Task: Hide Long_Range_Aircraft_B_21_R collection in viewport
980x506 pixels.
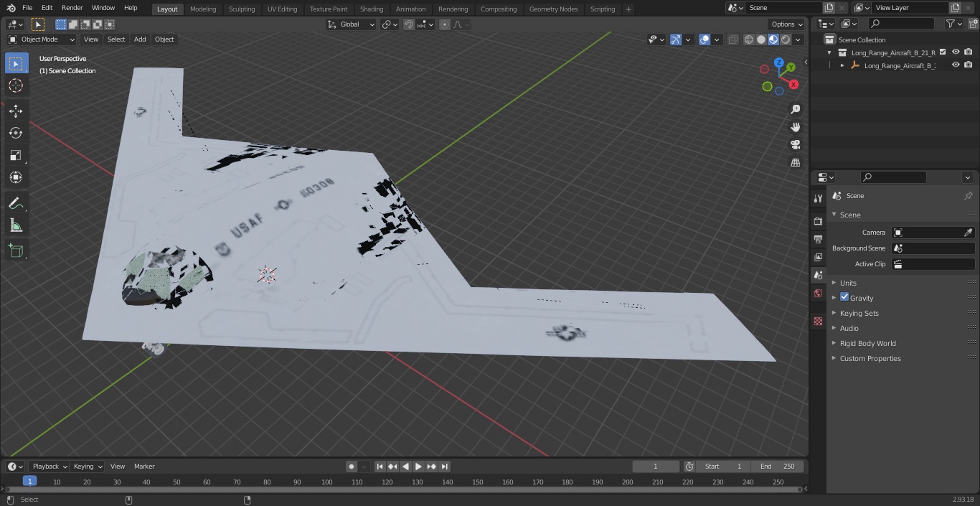Action: click(x=956, y=52)
